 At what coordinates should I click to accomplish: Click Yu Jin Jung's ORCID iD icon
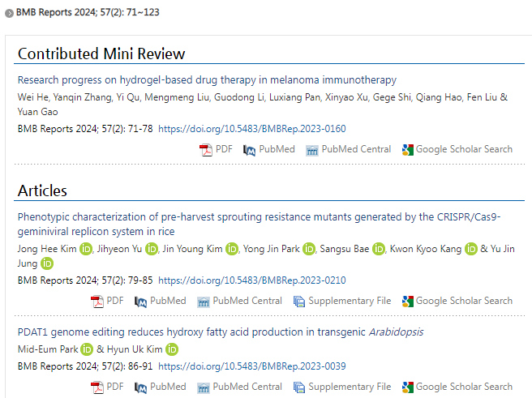tap(47, 263)
